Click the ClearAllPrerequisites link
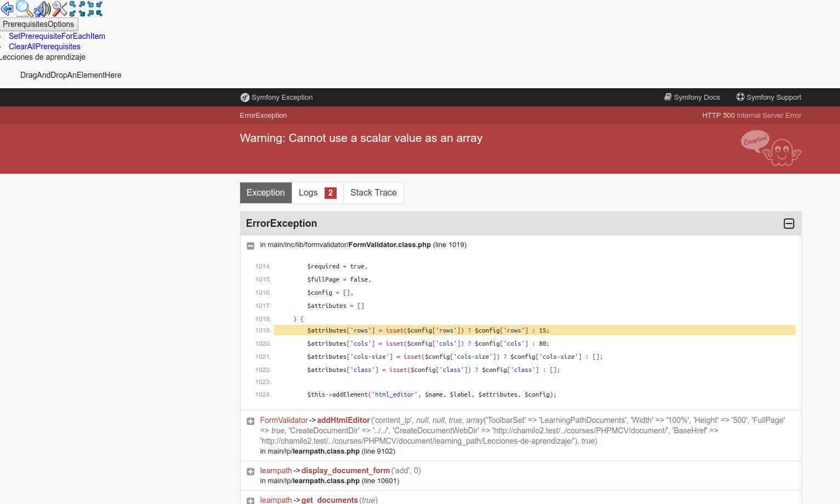The image size is (840, 504). 44,47
